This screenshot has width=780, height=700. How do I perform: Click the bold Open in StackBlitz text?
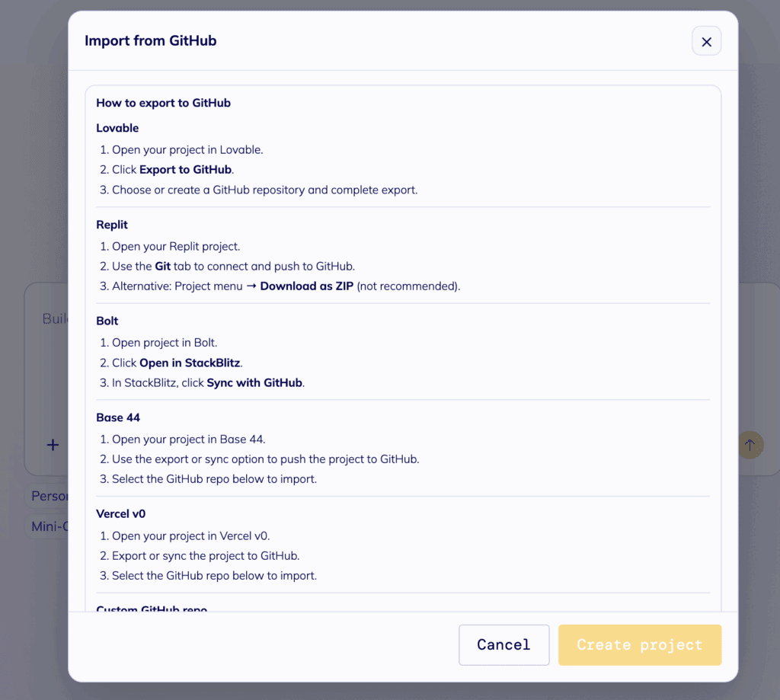click(x=190, y=363)
